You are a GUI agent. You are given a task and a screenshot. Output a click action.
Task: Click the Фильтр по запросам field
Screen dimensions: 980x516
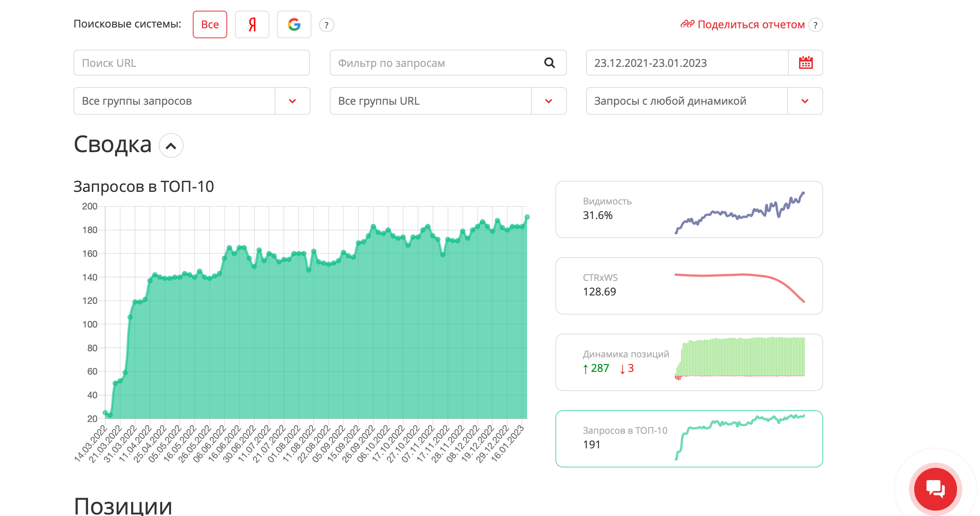pos(448,63)
